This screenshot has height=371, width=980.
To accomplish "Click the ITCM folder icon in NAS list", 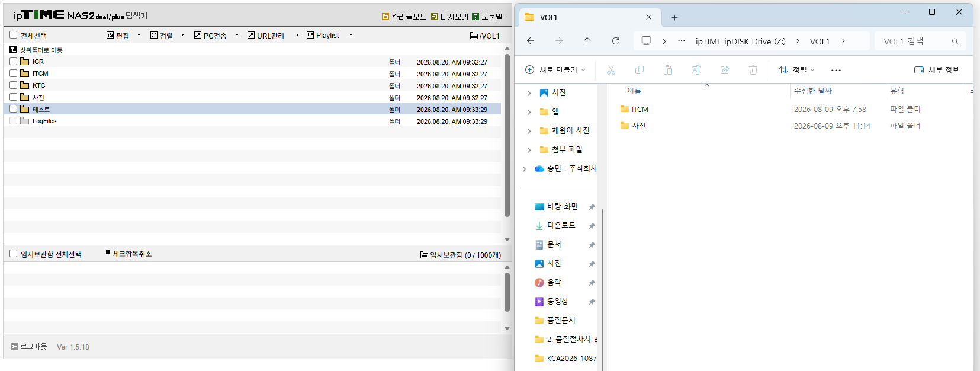I will 25,73.
